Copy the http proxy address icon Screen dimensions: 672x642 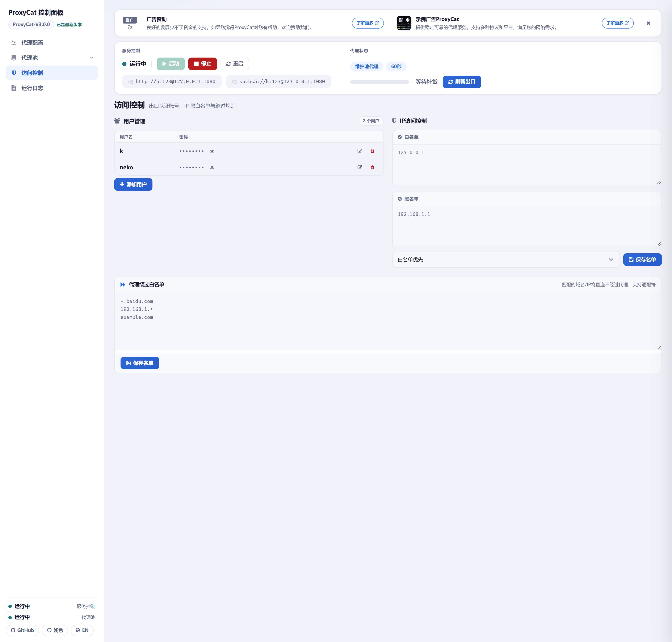(x=130, y=82)
